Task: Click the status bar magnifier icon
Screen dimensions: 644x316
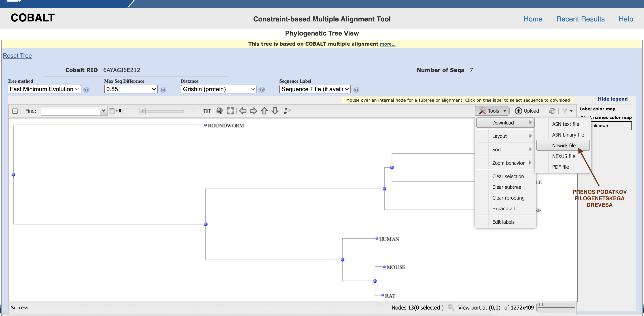Action: pos(451,307)
